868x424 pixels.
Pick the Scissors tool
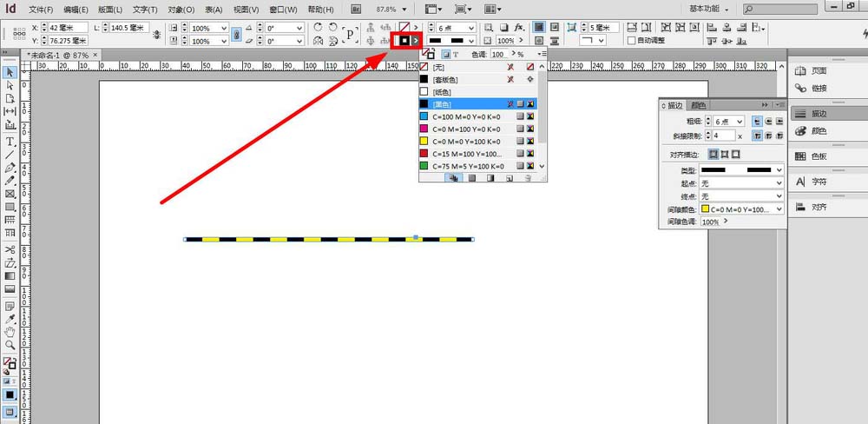click(x=10, y=249)
